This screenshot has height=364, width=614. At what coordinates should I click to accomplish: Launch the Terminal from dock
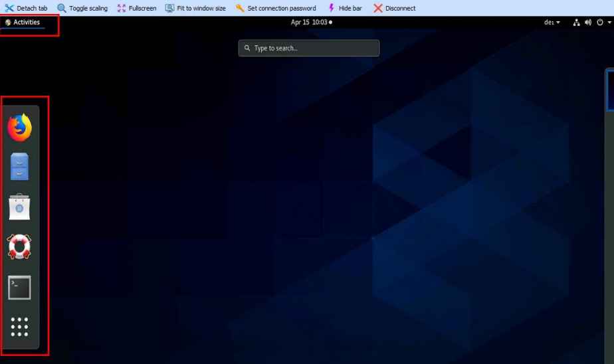pos(19,288)
